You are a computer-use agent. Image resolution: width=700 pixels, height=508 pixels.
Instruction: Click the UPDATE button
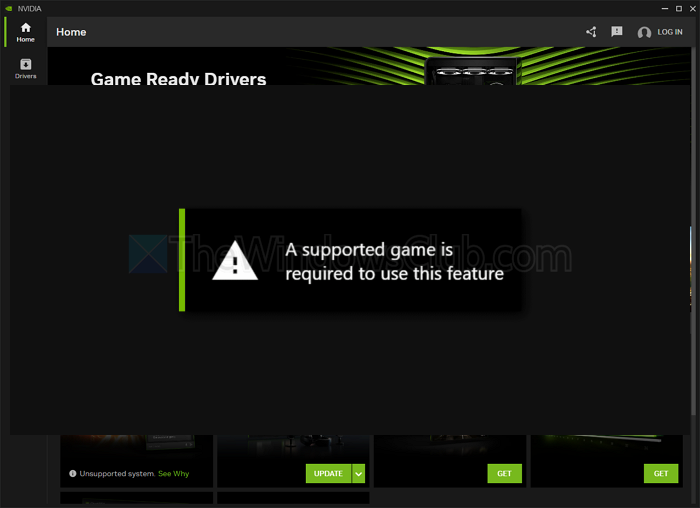point(328,473)
